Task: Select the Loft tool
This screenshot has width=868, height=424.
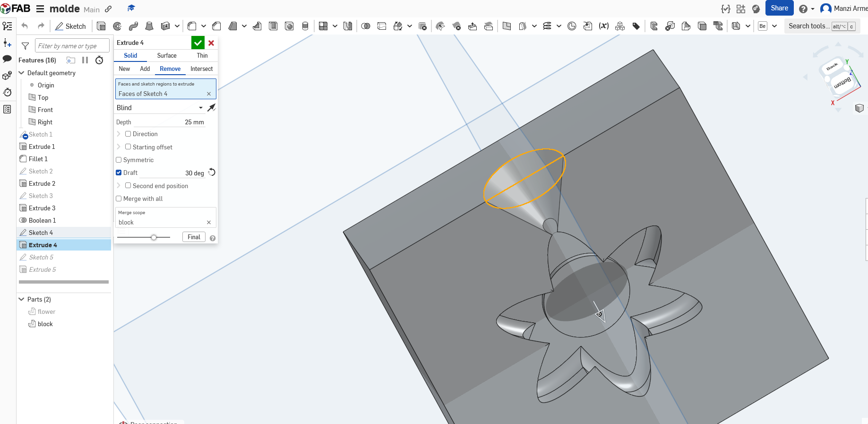Action: tap(149, 26)
